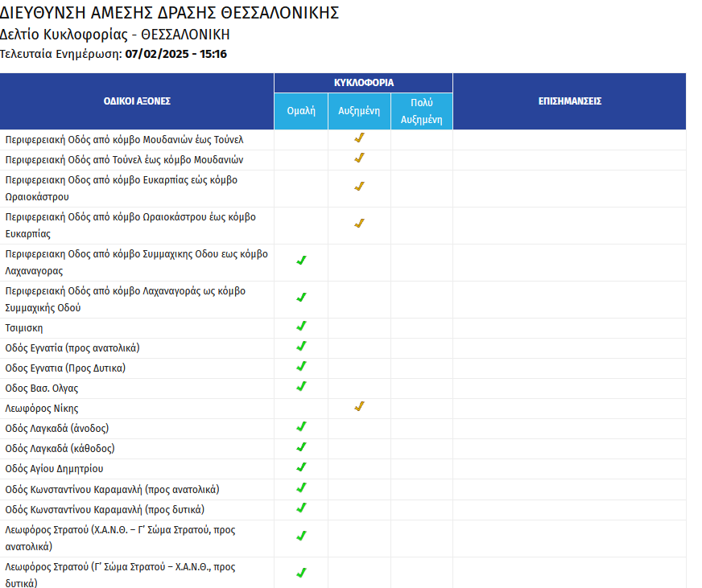Image resolution: width=702 pixels, height=588 pixels.
Task: Click the green checkmark for Οδος Εγνατία (προς ανατολικά)
Action: pyautogui.click(x=301, y=347)
